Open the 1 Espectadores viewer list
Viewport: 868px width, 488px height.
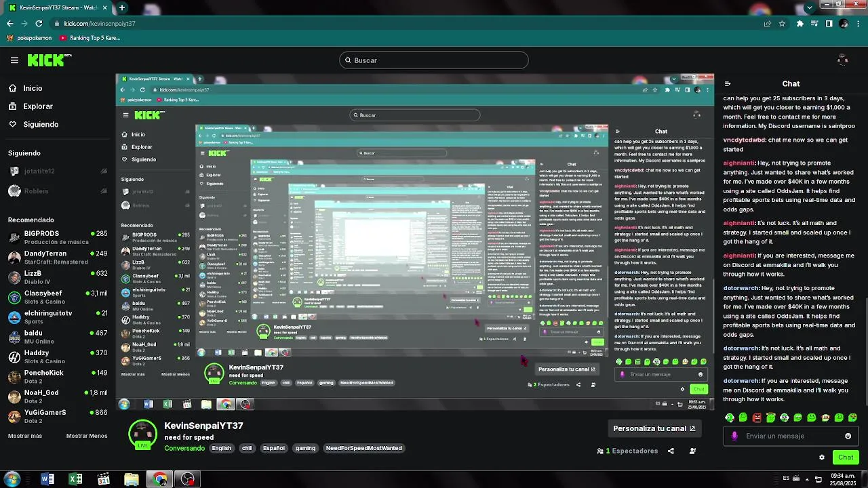[x=627, y=451]
